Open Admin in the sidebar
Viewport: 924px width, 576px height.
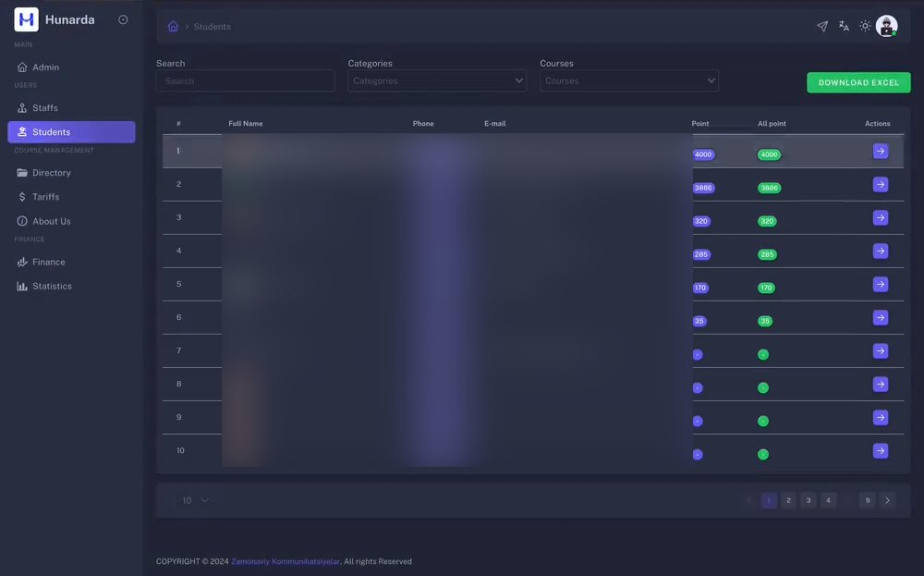coord(71,67)
